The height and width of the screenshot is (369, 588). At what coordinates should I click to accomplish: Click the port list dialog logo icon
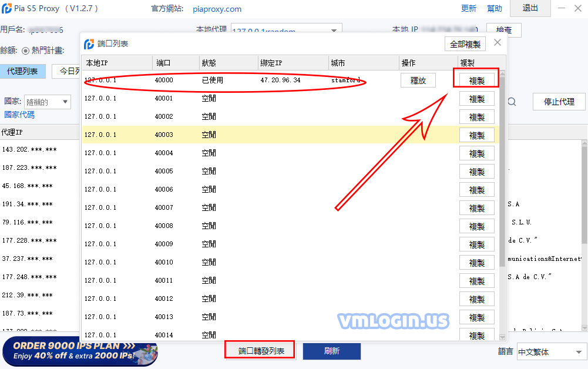click(89, 44)
